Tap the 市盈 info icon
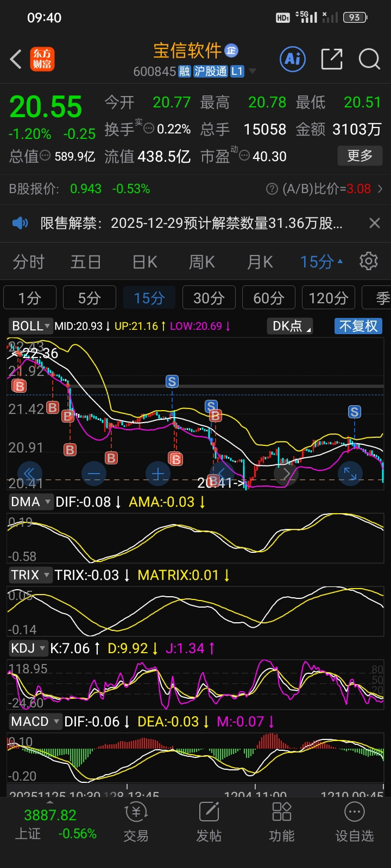This screenshot has height=868, width=391. [244, 156]
